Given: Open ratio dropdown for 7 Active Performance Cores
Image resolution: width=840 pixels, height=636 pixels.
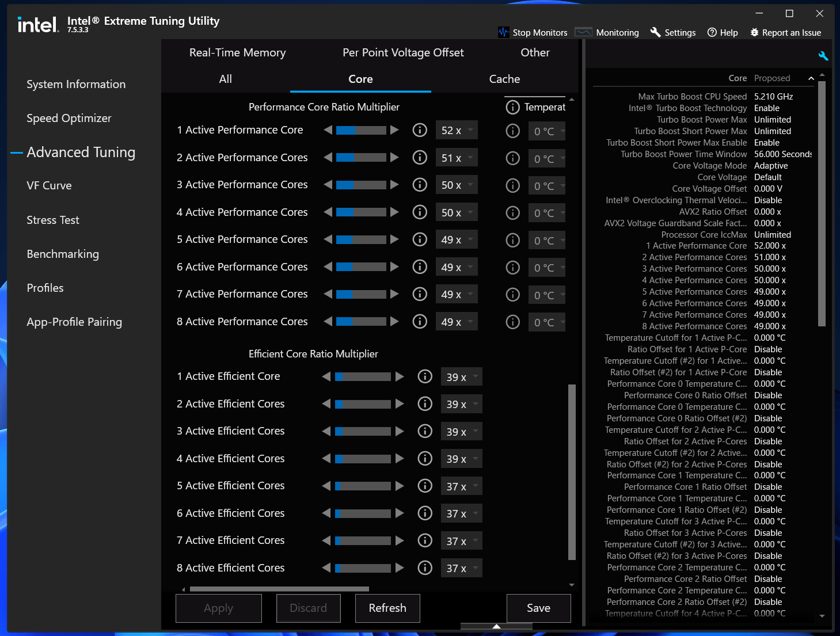Looking at the screenshot, I should pos(457,295).
